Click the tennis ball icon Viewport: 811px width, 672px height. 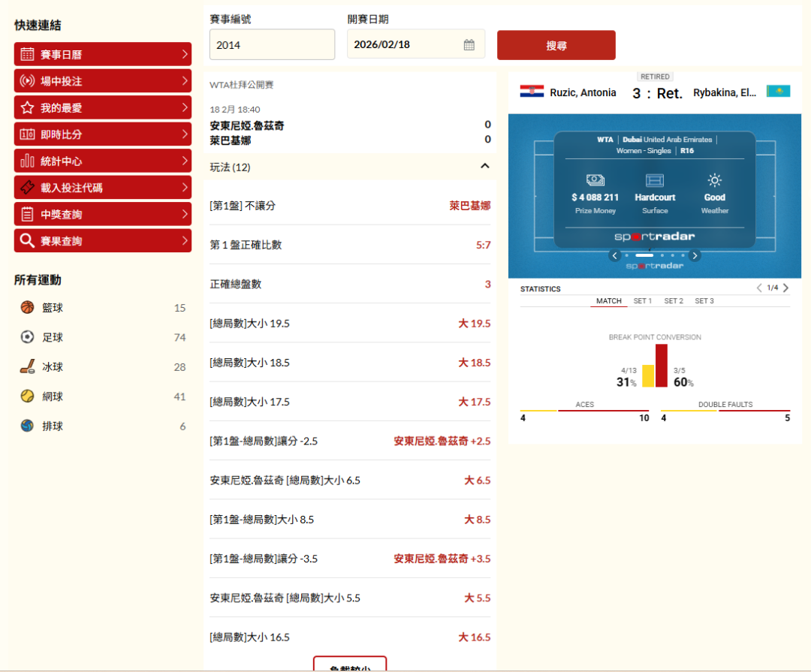point(28,396)
